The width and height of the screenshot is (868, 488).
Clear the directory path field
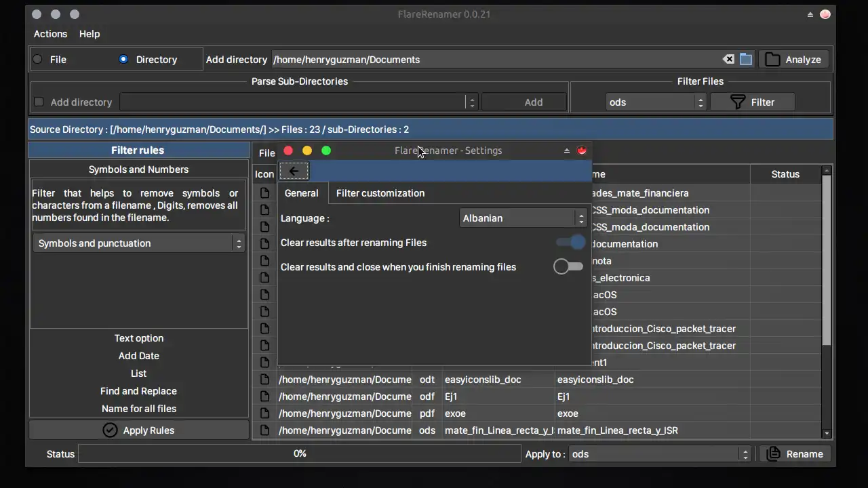coord(728,60)
